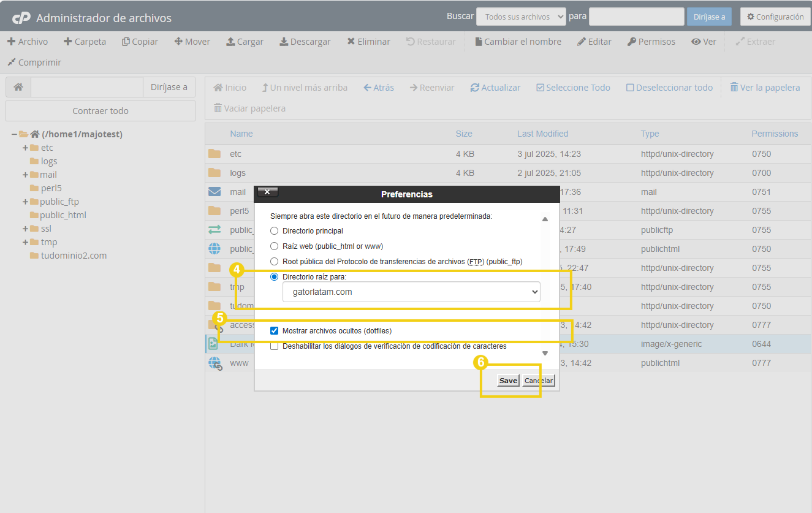Click the search text field after para
Image resolution: width=812 pixels, height=513 pixels.
click(636, 17)
